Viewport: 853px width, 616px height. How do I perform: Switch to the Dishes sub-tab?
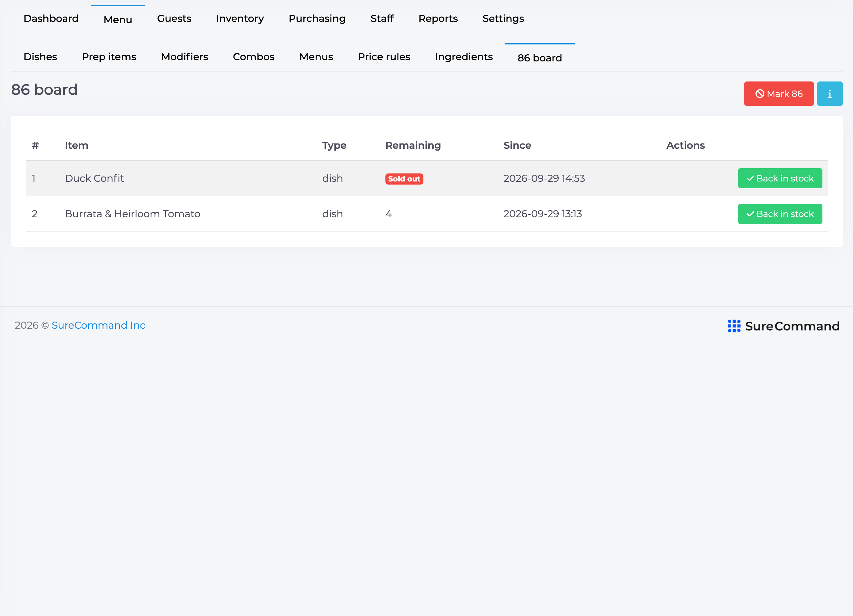[x=40, y=57]
